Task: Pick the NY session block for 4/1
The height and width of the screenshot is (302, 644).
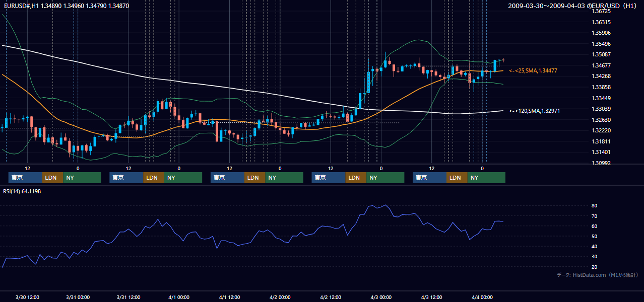Action: coord(284,178)
